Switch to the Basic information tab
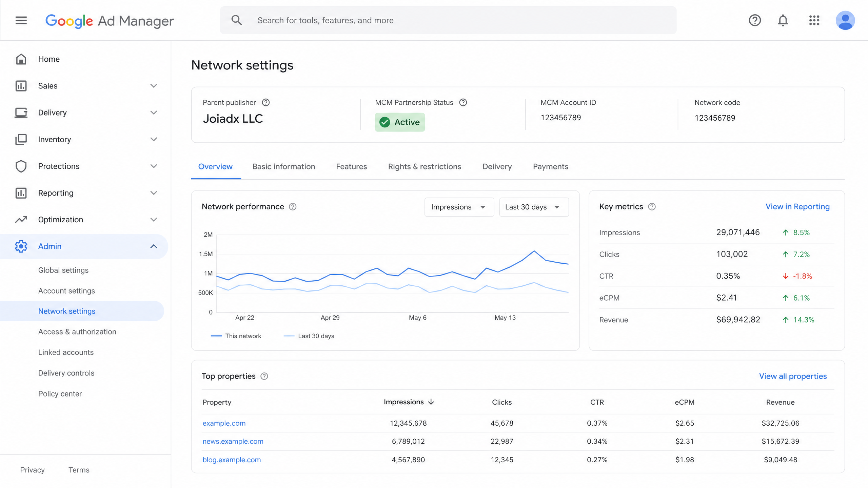This screenshot has width=868, height=488. [x=284, y=167]
